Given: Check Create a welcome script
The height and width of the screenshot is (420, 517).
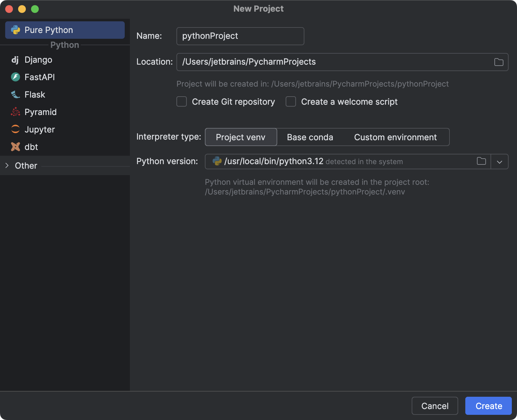Looking at the screenshot, I should coord(290,101).
